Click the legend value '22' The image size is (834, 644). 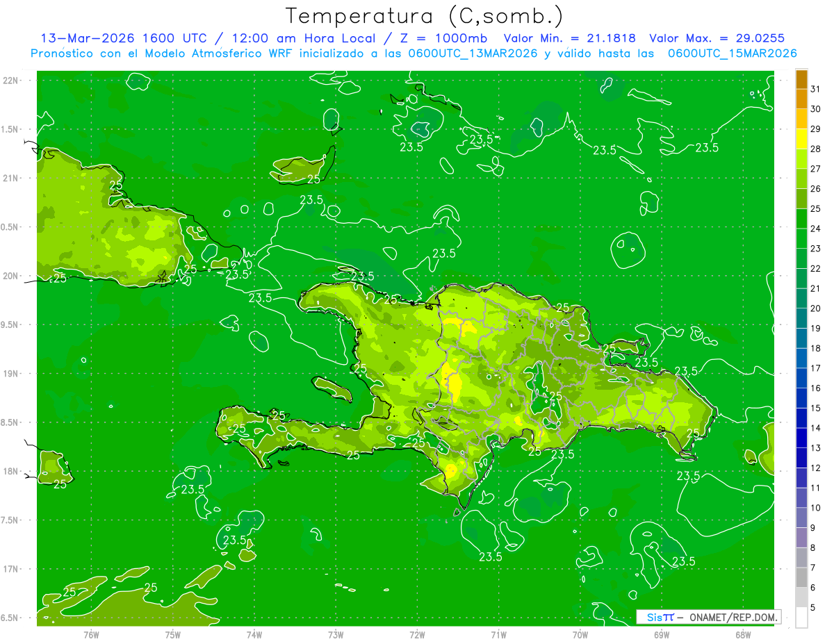point(816,269)
